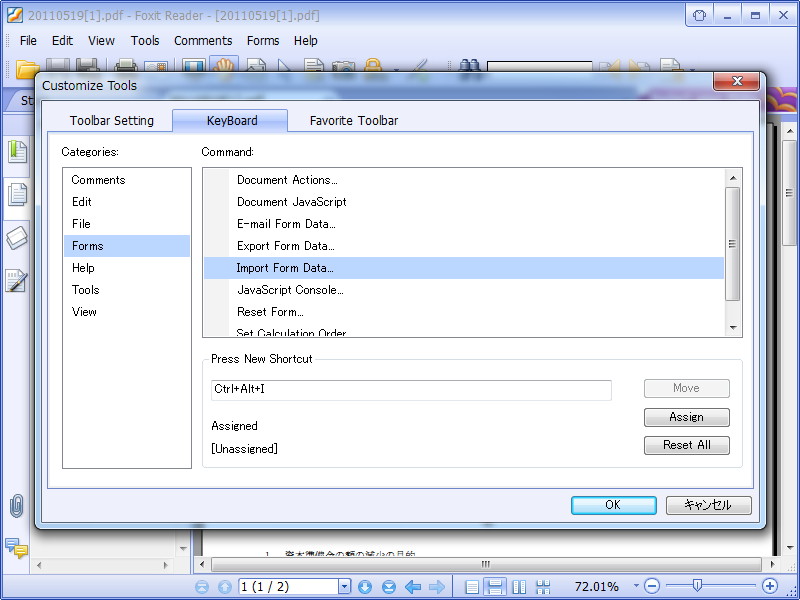Select the Document Actions... command
The height and width of the screenshot is (600, 800).
pyautogui.click(x=464, y=180)
